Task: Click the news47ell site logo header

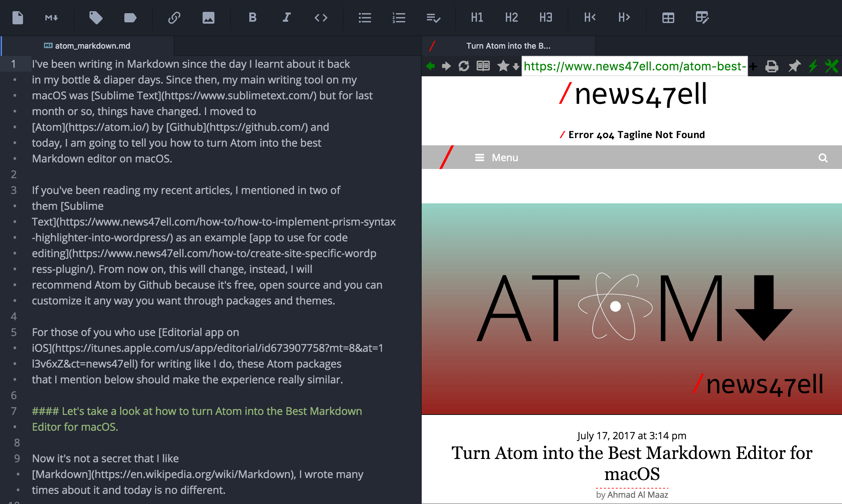Action: [632, 94]
